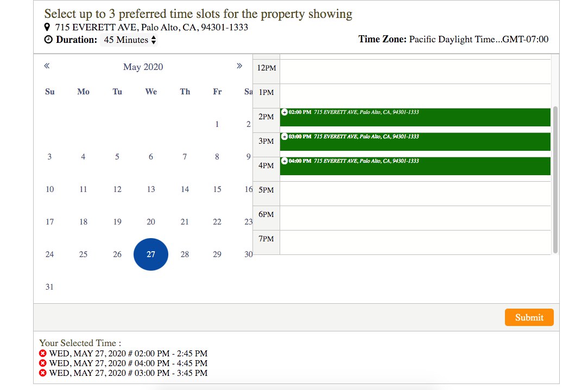Screen dimensions: 588x390
Task: Select May 3 on the calendar
Action: point(49,157)
